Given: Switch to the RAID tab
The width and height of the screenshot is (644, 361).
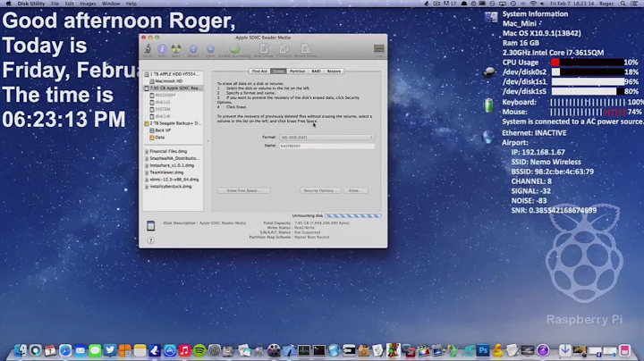Looking at the screenshot, I should click(316, 71).
